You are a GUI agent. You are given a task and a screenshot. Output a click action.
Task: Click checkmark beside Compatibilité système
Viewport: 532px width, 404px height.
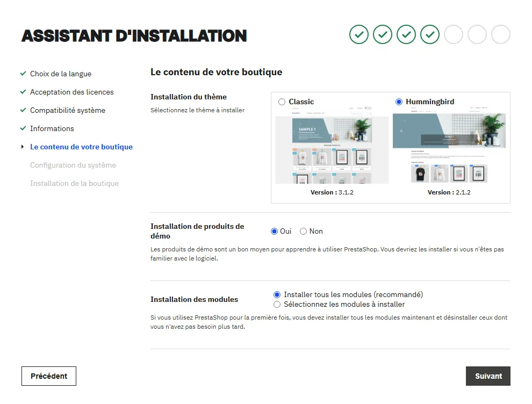click(x=23, y=110)
